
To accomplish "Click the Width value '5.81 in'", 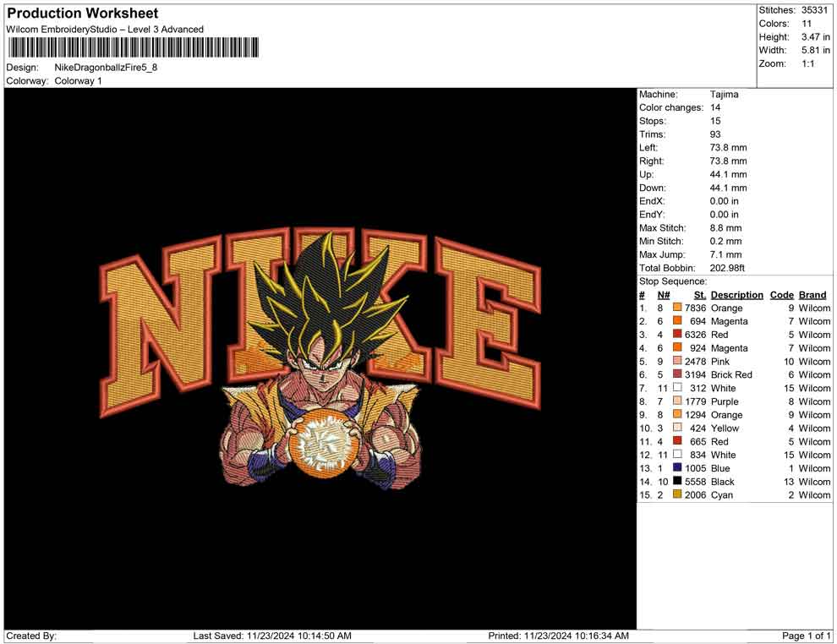I will click(816, 50).
